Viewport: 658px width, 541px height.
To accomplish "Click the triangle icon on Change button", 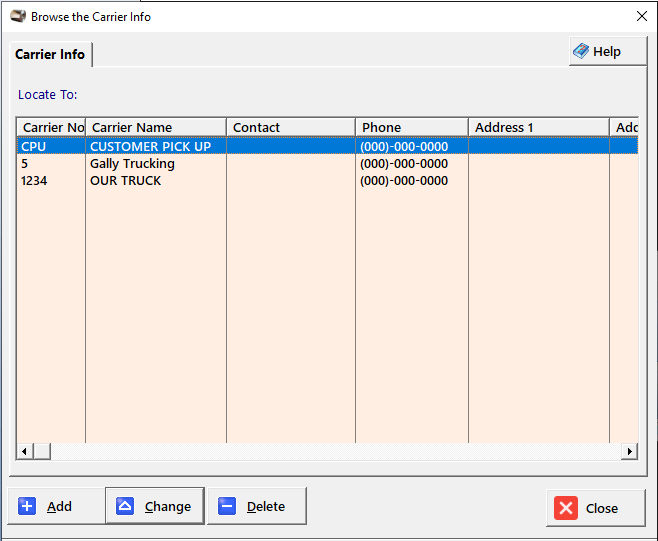I will 125,506.
